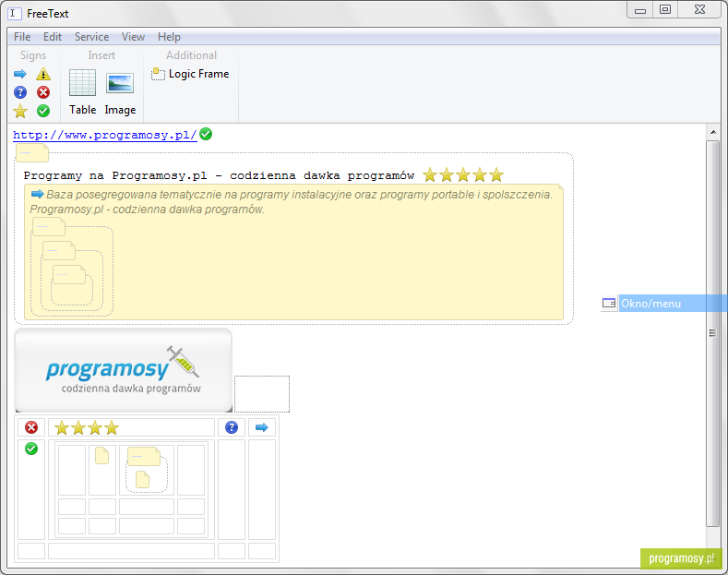Select the middle nested frame tab in yellow note

coord(59,251)
